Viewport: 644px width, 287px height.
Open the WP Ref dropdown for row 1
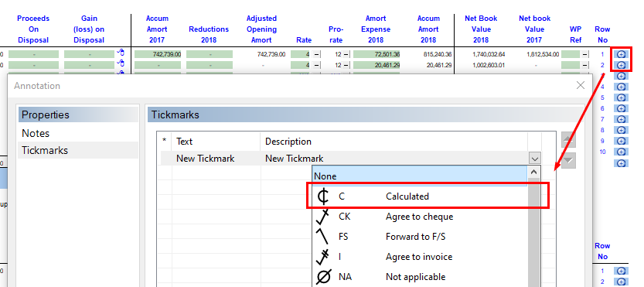(x=584, y=54)
